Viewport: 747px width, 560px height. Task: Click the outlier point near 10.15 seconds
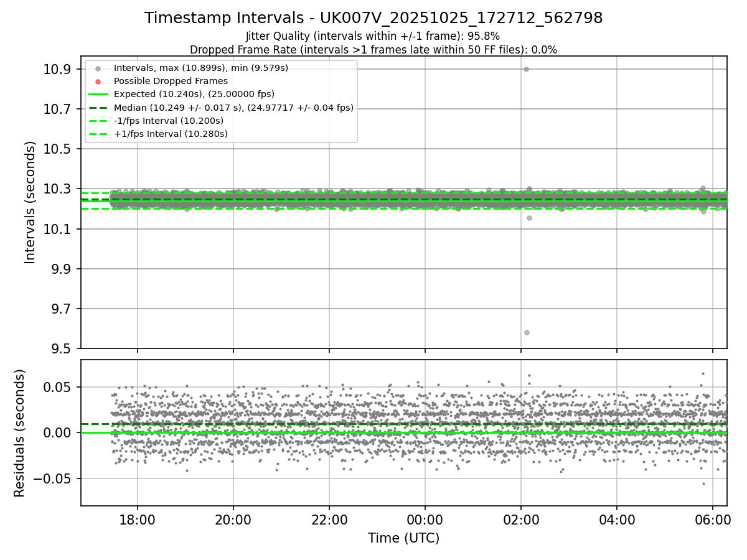(529, 218)
